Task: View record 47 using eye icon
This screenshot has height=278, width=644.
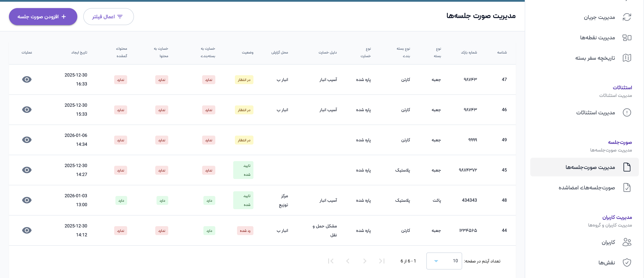Action: [x=27, y=80]
